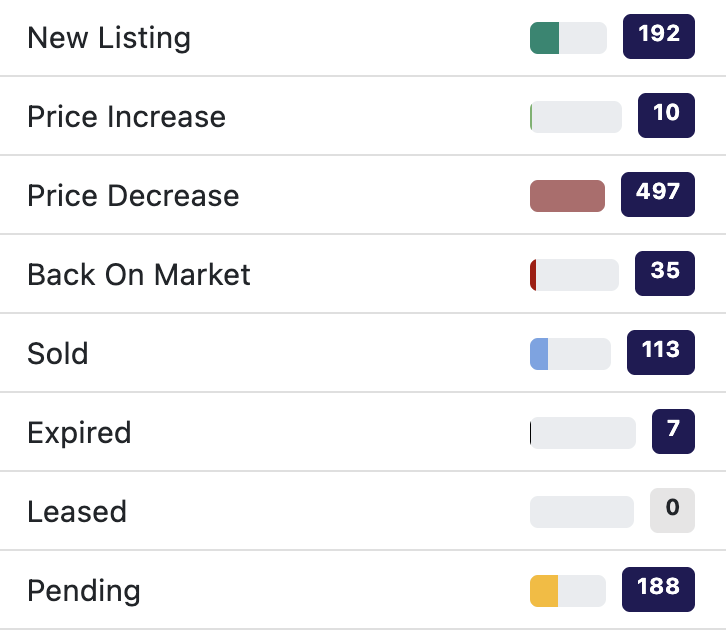The width and height of the screenshot is (726, 632).
Task: Click the 113 Sold count badge
Action: [x=660, y=353]
